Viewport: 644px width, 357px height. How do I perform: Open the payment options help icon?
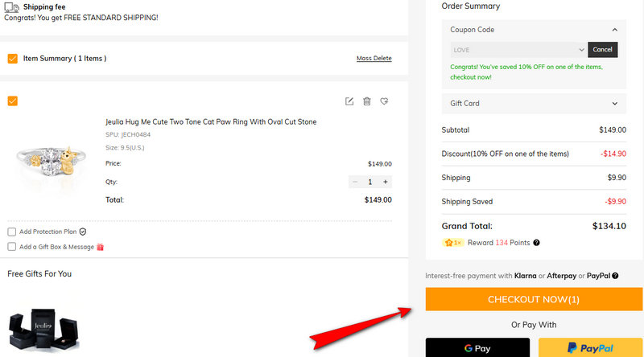coord(615,276)
